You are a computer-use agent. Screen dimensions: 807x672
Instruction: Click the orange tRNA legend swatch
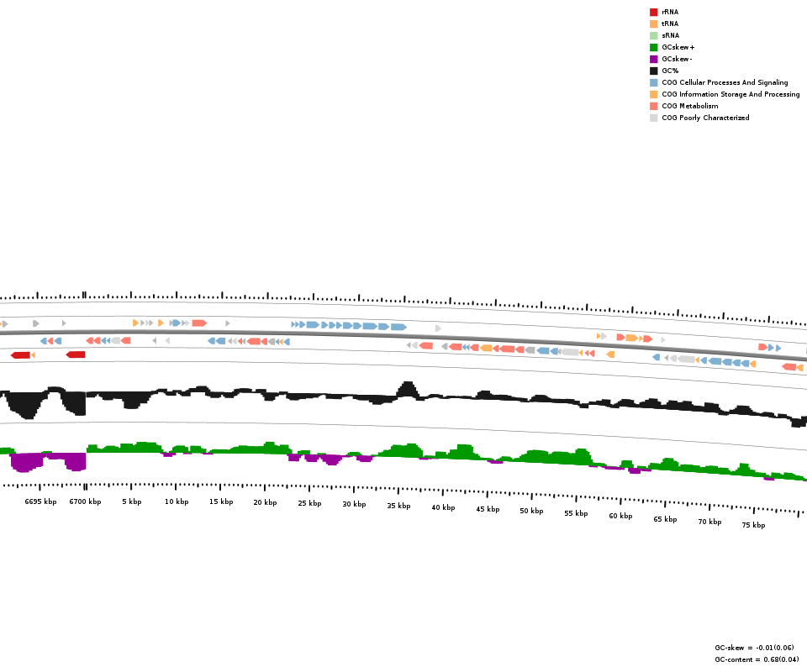coord(653,24)
